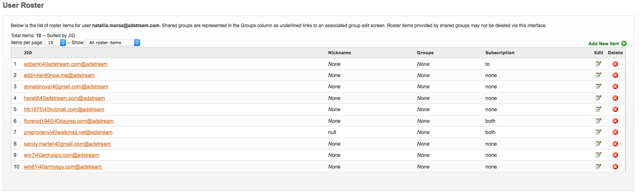The height and width of the screenshot is (196, 644).
Task: Edit roster item herald\40adstream.com@adstream
Action: pyautogui.click(x=599, y=98)
